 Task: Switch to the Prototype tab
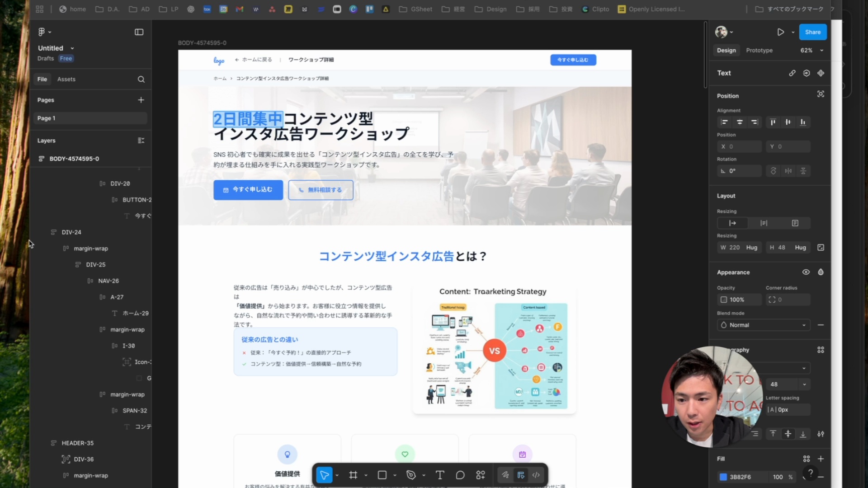tap(759, 51)
